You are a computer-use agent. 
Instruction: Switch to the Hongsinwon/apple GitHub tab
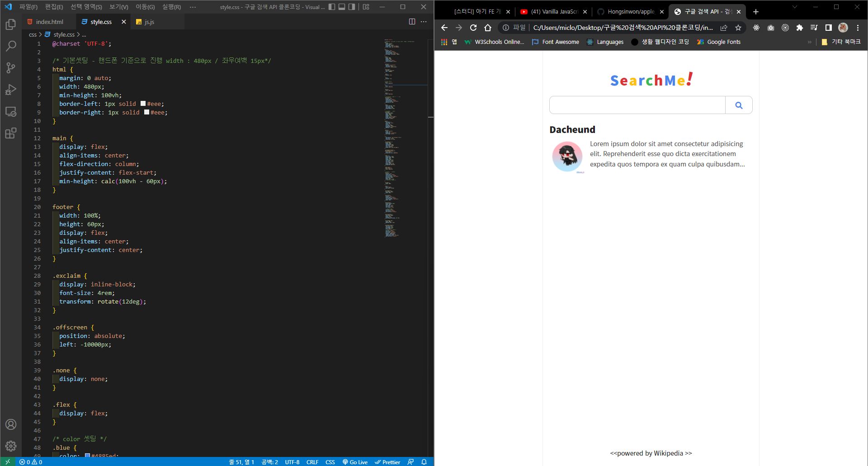[631, 12]
